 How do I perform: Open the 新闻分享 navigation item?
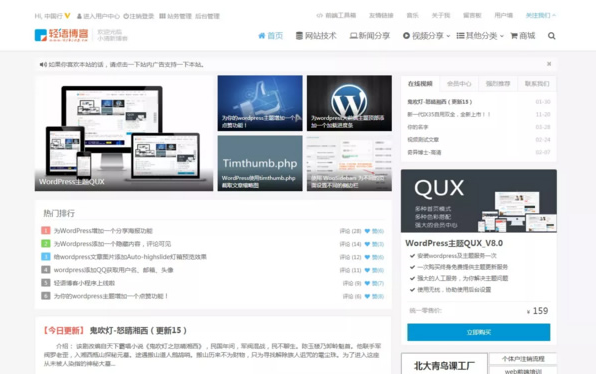(370, 36)
